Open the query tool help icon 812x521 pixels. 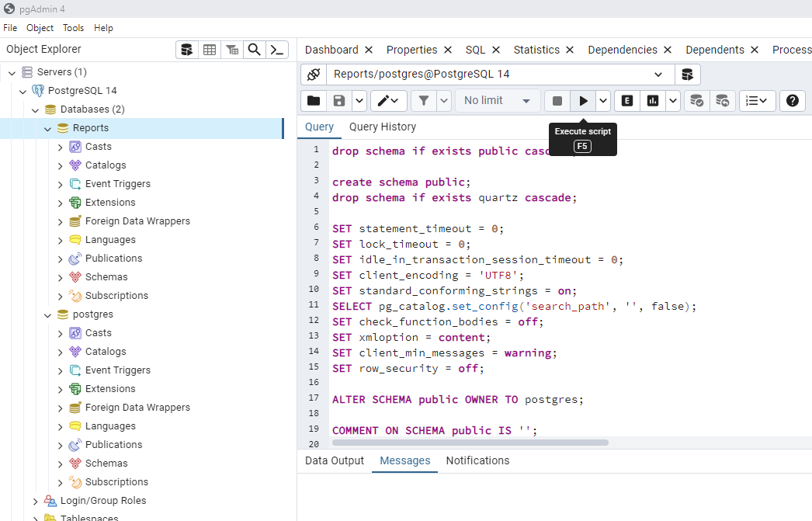click(792, 101)
